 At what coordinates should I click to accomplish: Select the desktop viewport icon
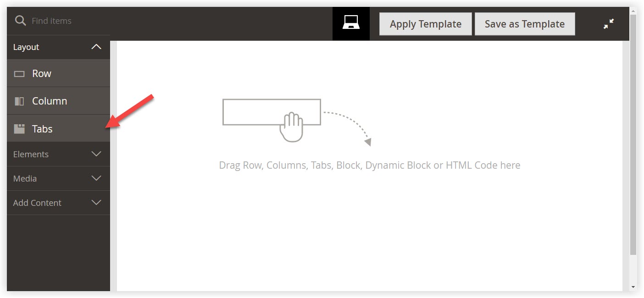click(x=351, y=23)
